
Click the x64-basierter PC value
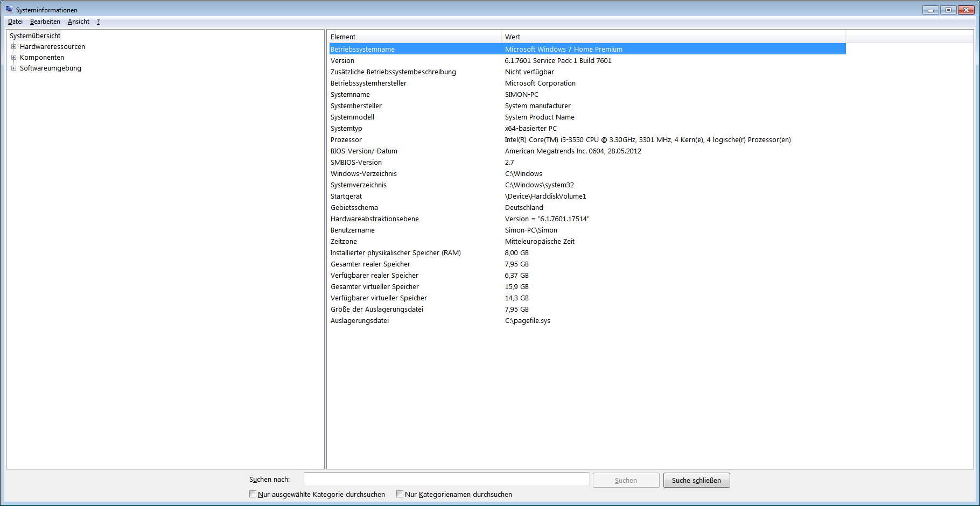coord(531,128)
